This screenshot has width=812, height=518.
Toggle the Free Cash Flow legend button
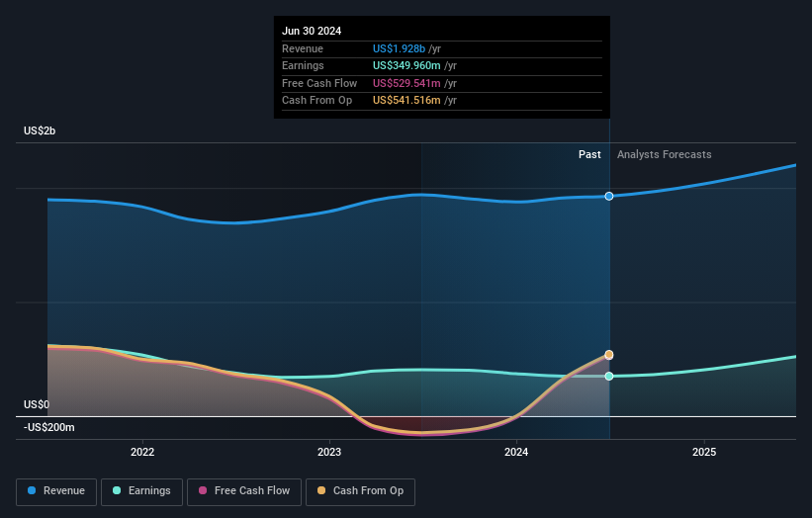(x=244, y=491)
